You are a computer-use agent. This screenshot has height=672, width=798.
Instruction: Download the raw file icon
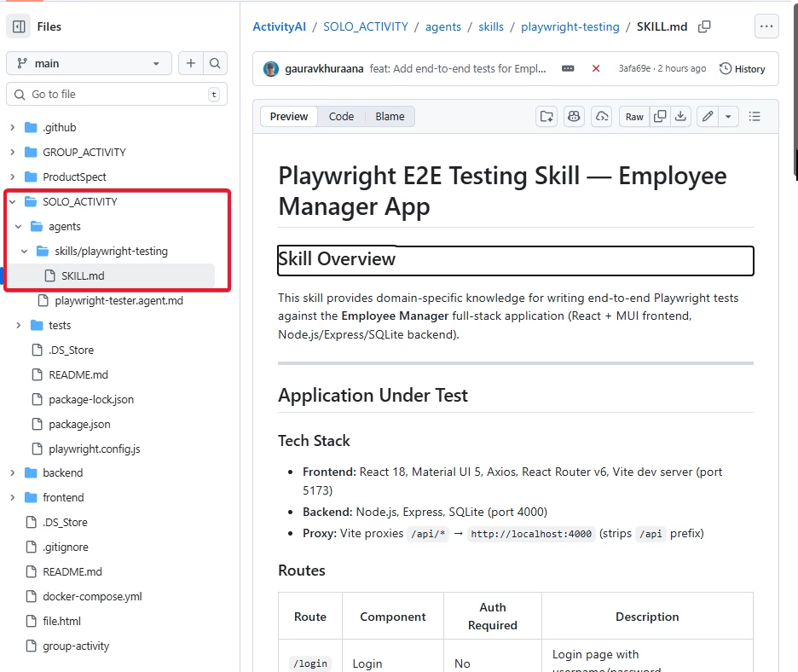tap(680, 117)
